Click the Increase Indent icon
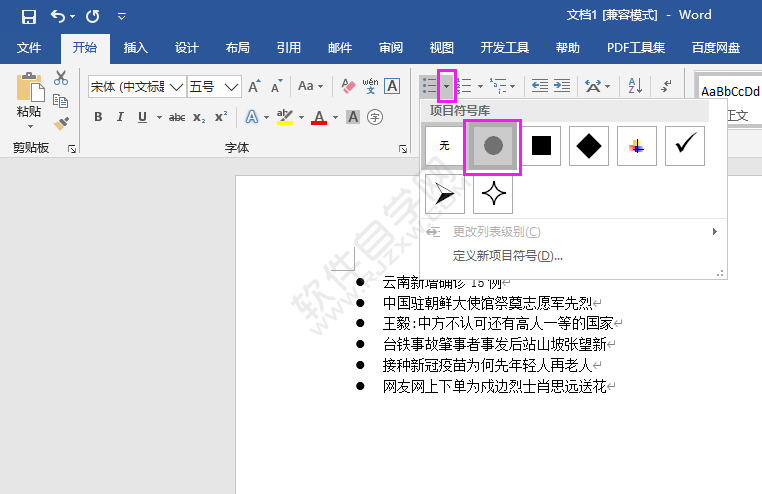The height and width of the screenshot is (494, 762). (x=562, y=86)
